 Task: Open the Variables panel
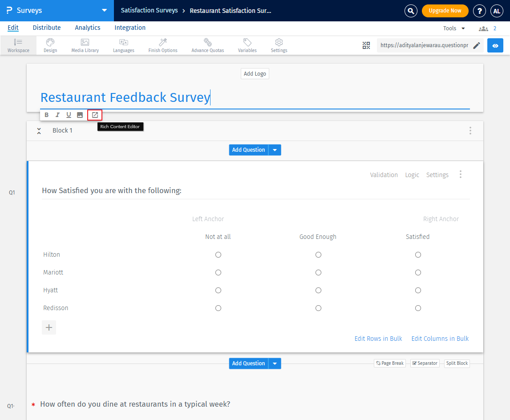coord(247,45)
